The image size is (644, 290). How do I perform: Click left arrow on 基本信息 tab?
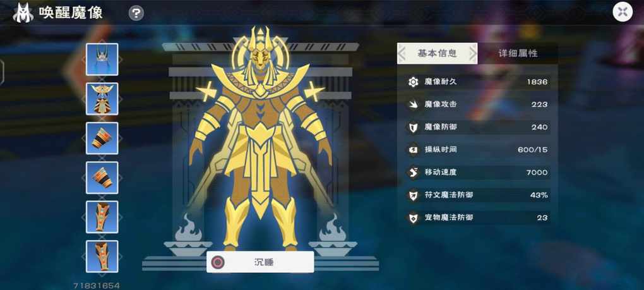402,54
